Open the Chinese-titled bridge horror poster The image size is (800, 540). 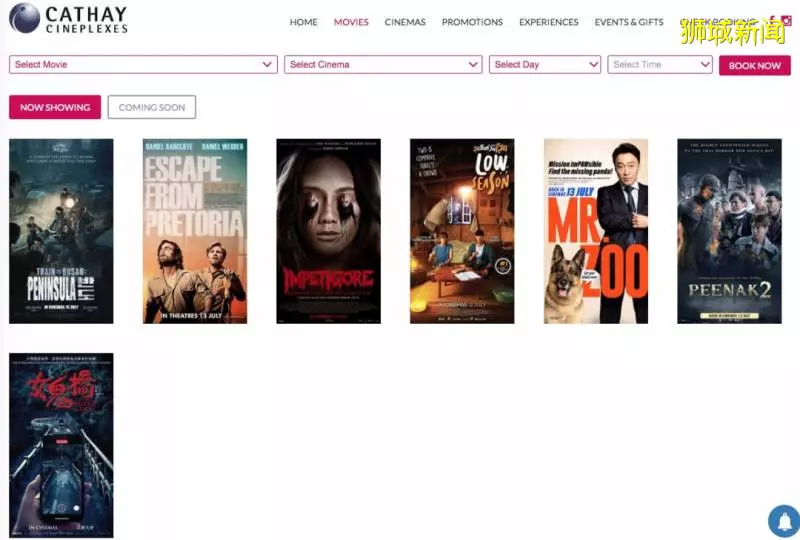click(x=61, y=445)
